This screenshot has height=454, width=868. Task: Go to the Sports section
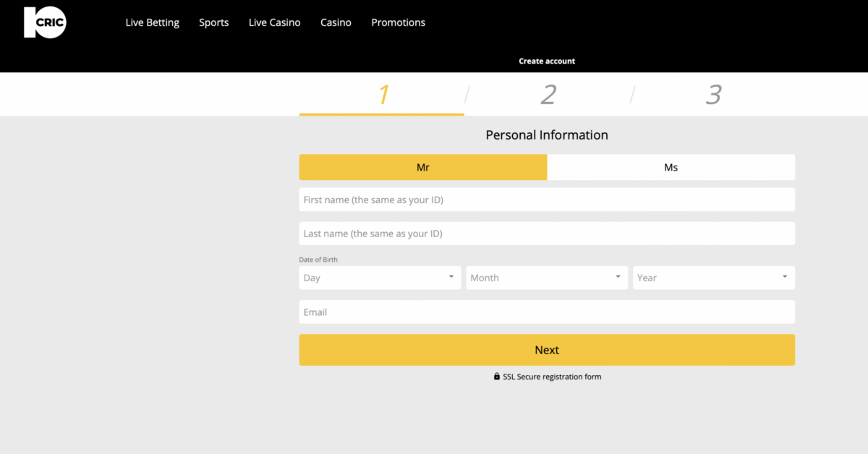click(x=214, y=22)
